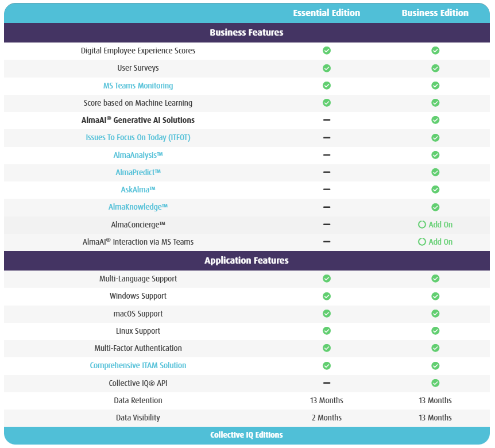Open the AskAlma link
The width and height of the screenshot is (495, 448).
(138, 190)
